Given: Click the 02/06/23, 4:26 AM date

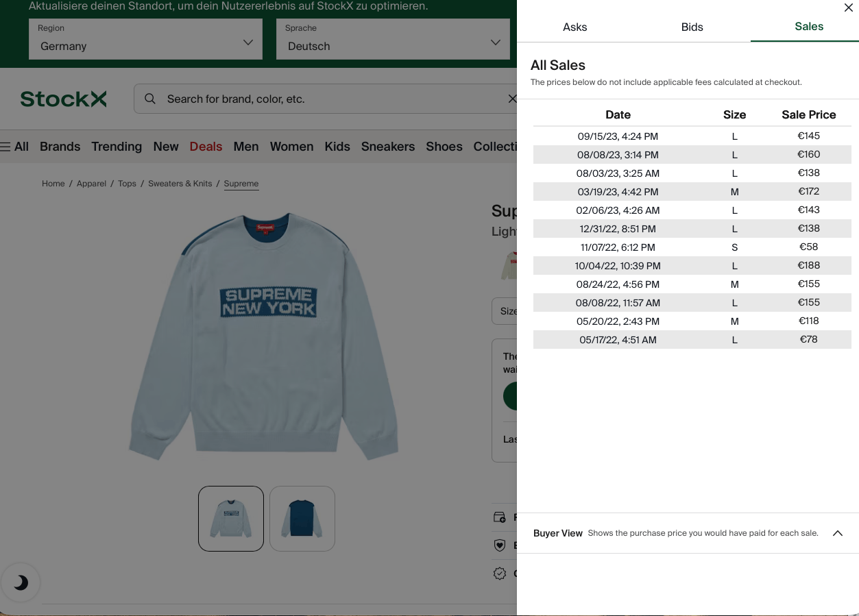Looking at the screenshot, I should [618, 210].
